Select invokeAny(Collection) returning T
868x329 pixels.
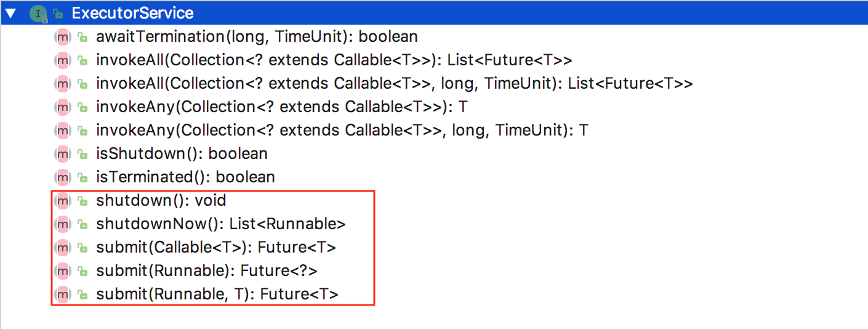click(281, 107)
